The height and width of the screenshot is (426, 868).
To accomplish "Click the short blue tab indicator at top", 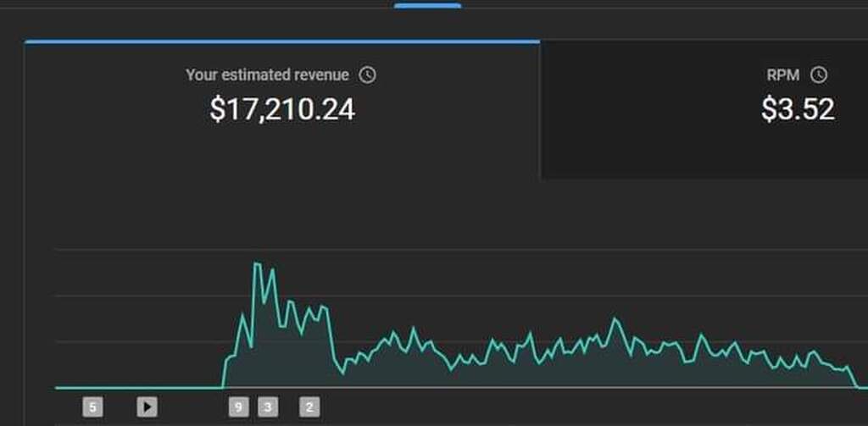I will [427, 5].
